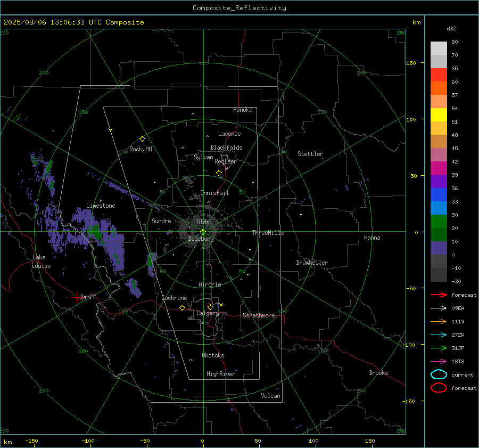
Task: Click the light gray 80 dBZ swatch
Action: [439, 48]
